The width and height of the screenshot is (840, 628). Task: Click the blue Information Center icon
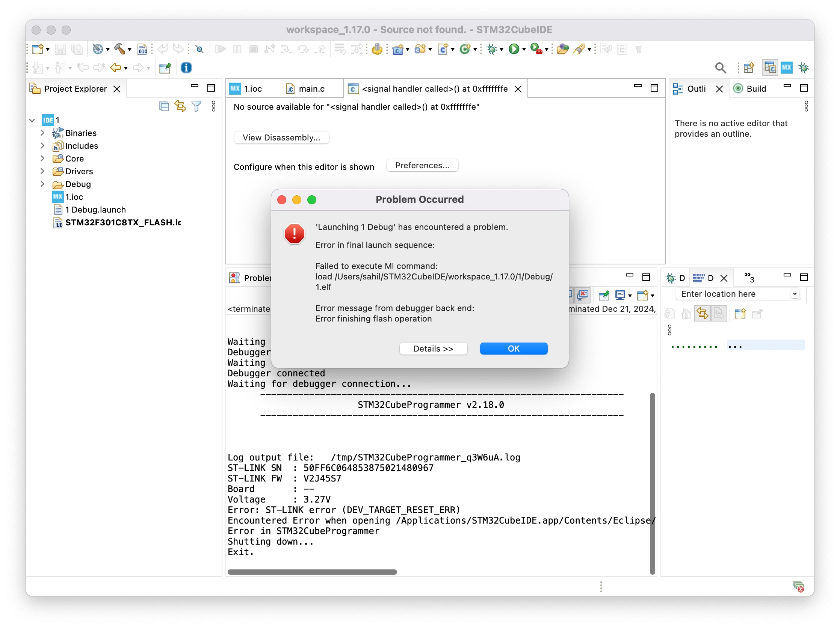[186, 68]
